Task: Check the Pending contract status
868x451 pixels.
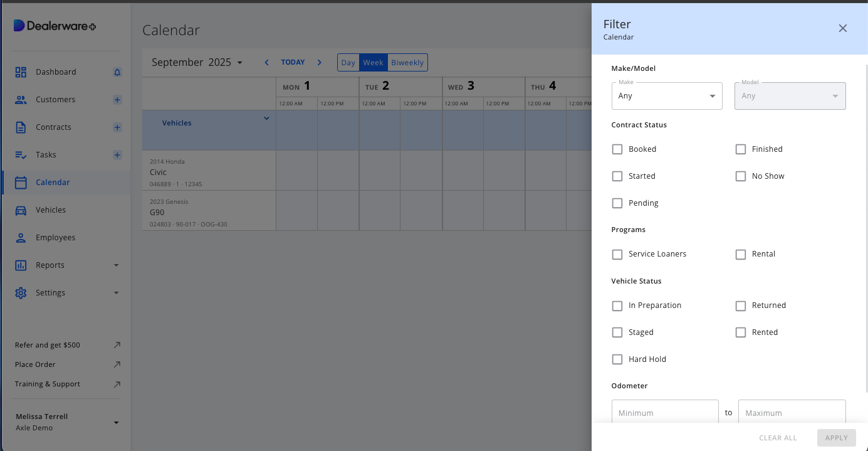Action: (x=617, y=203)
